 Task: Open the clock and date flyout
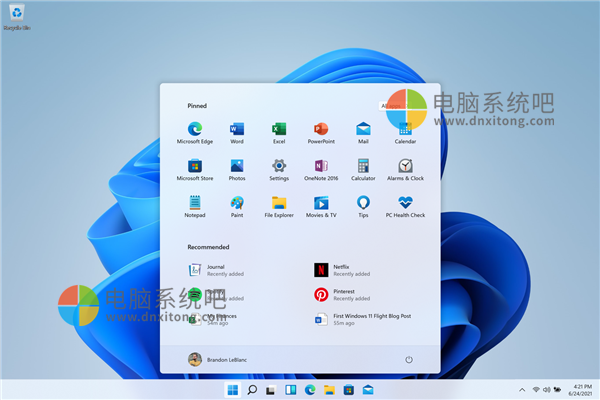click(580, 390)
